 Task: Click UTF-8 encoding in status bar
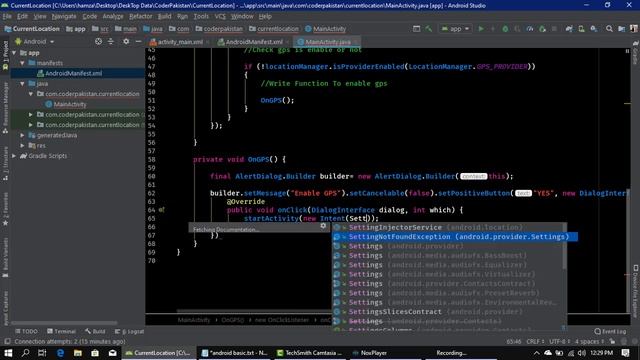559,341
